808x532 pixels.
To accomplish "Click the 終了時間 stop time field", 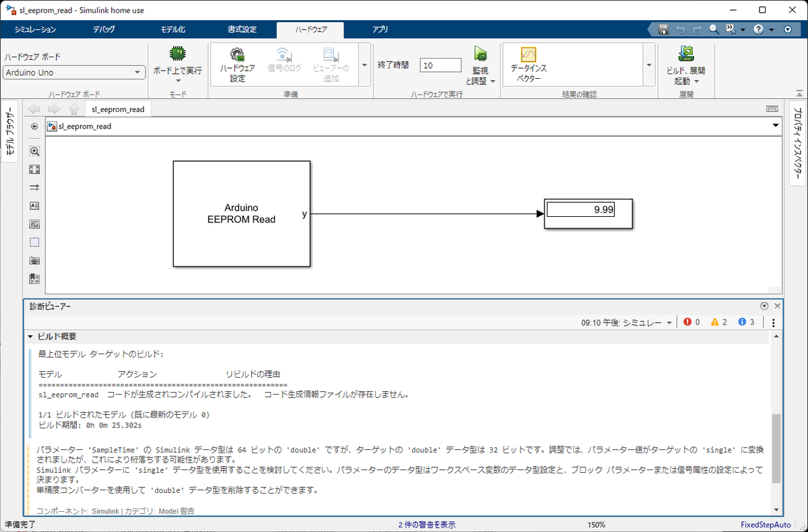I will coord(440,65).
